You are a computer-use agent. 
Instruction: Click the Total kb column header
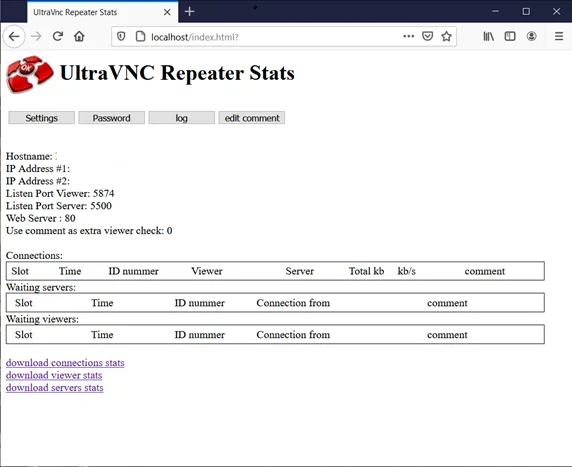(x=366, y=271)
